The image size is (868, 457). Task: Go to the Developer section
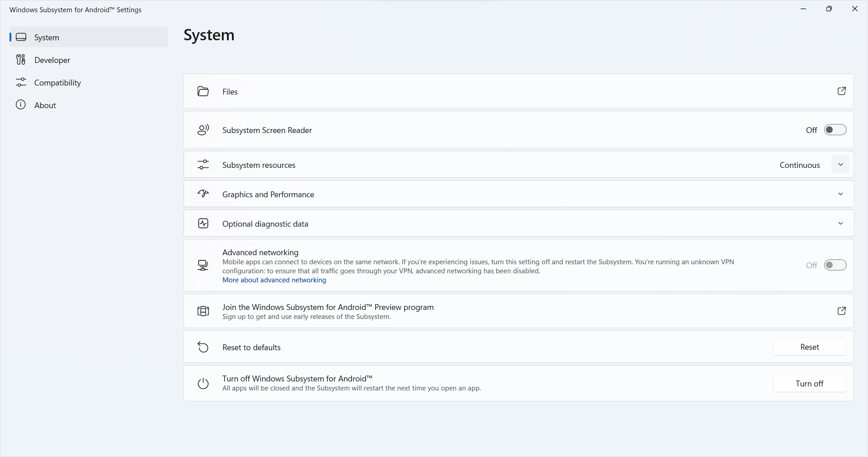pyautogui.click(x=89, y=60)
